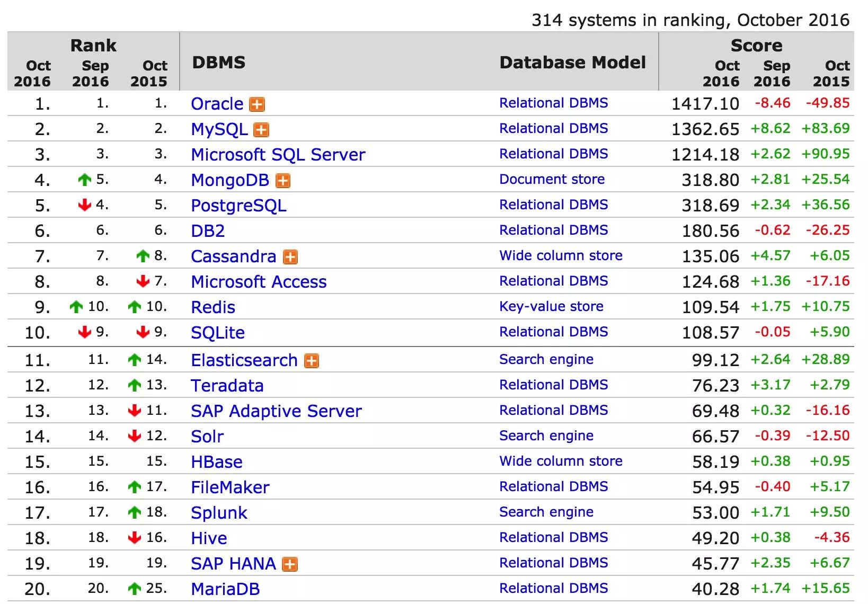Screen dimensions: 868x604
Task: Open Wide column store link for Cassandra
Action: pos(561,255)
